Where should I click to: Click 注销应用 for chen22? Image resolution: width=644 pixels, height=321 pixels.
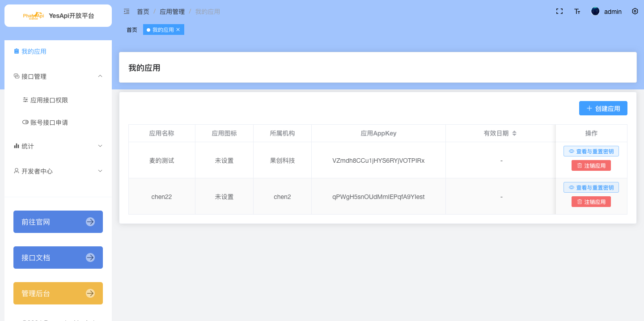pos(591,202)
